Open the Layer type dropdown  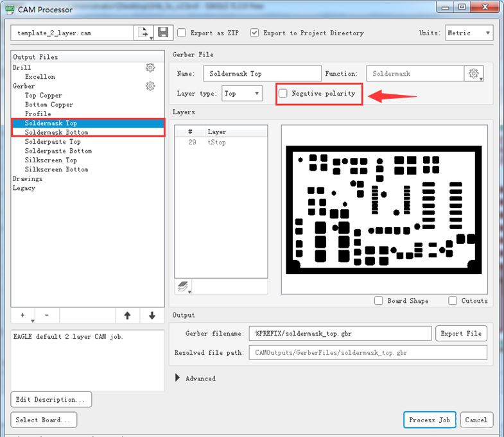[242, 94]
